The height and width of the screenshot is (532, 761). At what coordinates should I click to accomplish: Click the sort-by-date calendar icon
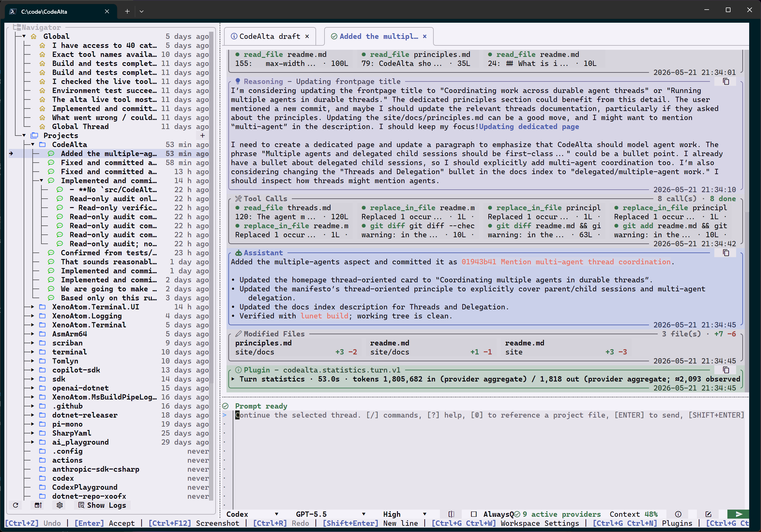point(38,505)
